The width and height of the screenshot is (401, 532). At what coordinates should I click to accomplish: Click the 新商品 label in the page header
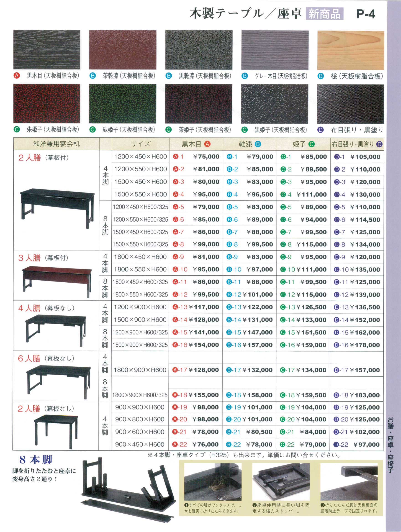tap(324, 14)
